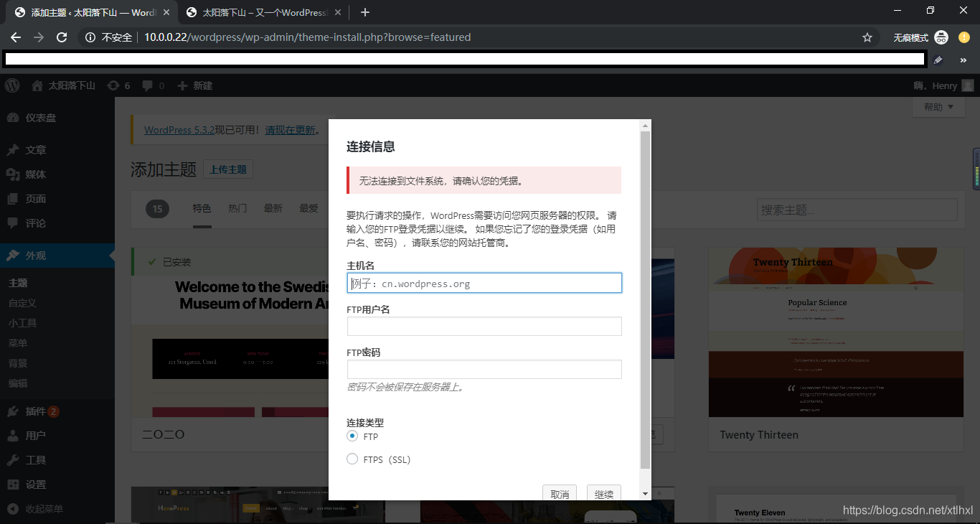
Task: Click the updates icon showing 6
Action: [x=118, y=85]
